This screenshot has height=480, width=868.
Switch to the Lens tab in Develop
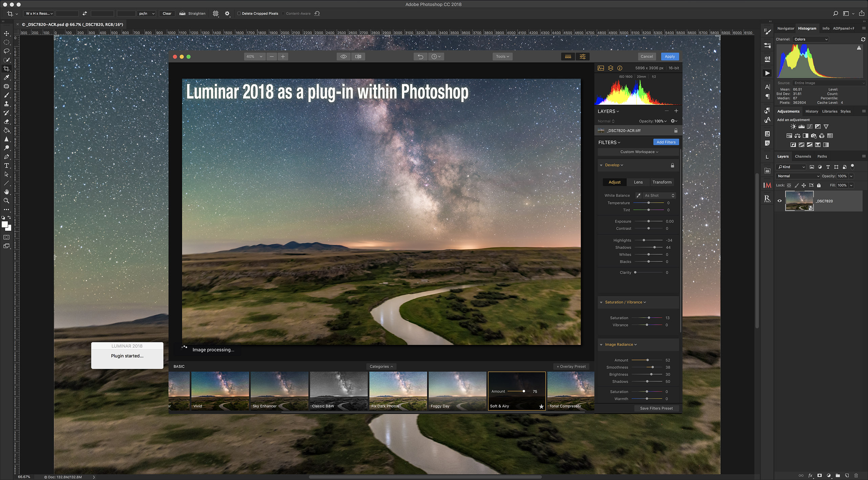[638, 182]
